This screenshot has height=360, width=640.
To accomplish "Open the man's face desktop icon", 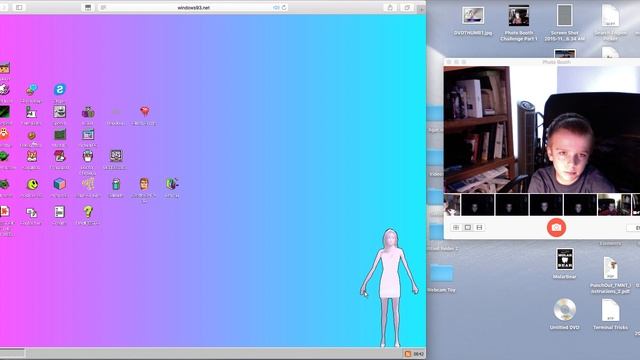I will coord(144,184).
